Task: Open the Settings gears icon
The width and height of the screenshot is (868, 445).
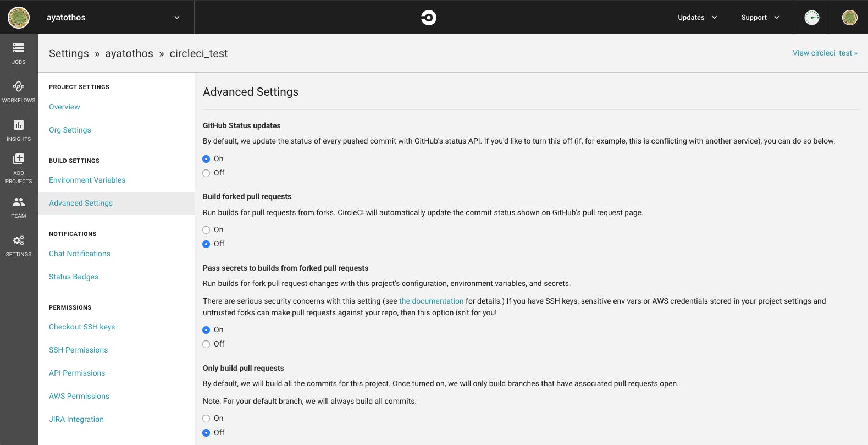Action: (x=19, y=240)
